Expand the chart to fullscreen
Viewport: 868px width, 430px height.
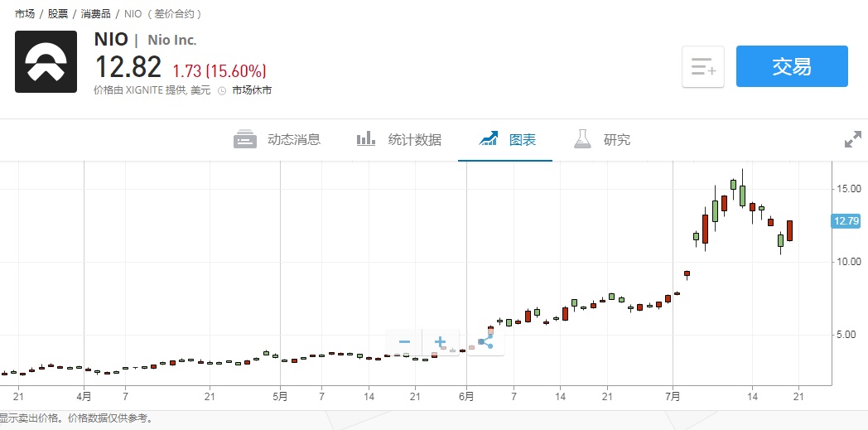click(x=852, y=140)
